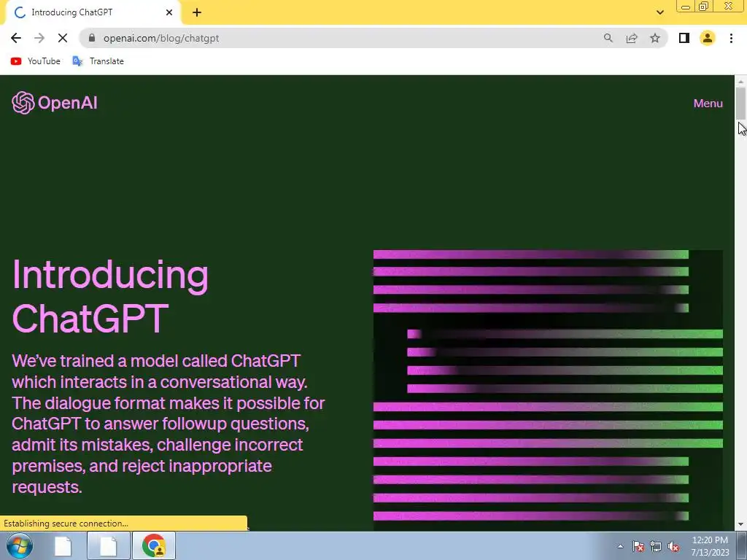Open the YouTube bookmark
Image resolution: width=747 pixels, height=560 pixels.
[35, 61]
